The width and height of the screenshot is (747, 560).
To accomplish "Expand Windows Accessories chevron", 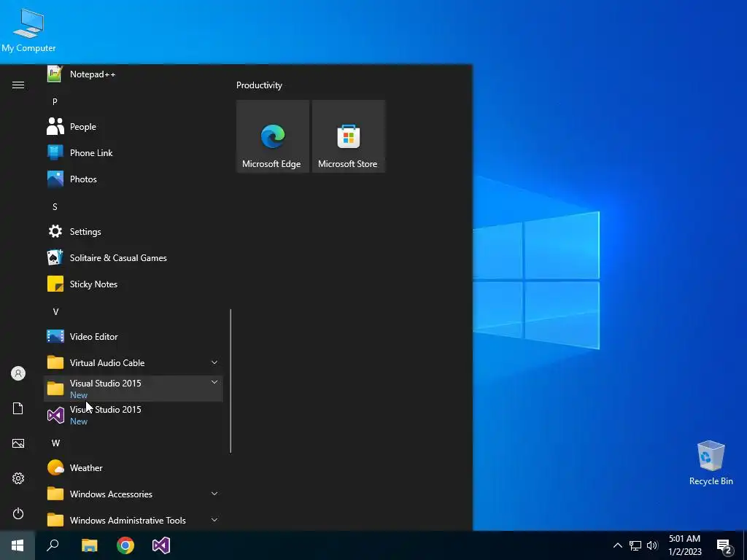I will (214, 494).
